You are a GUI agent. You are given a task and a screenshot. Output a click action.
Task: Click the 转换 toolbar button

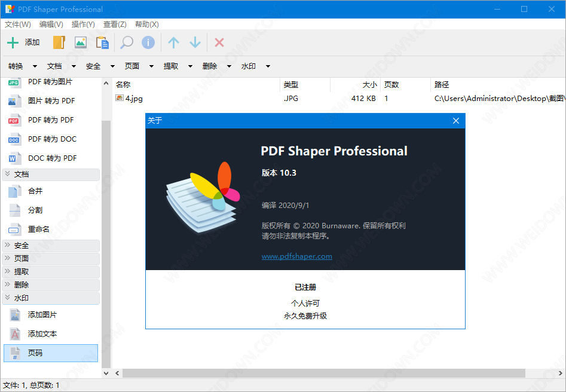(x=16, y=66)
